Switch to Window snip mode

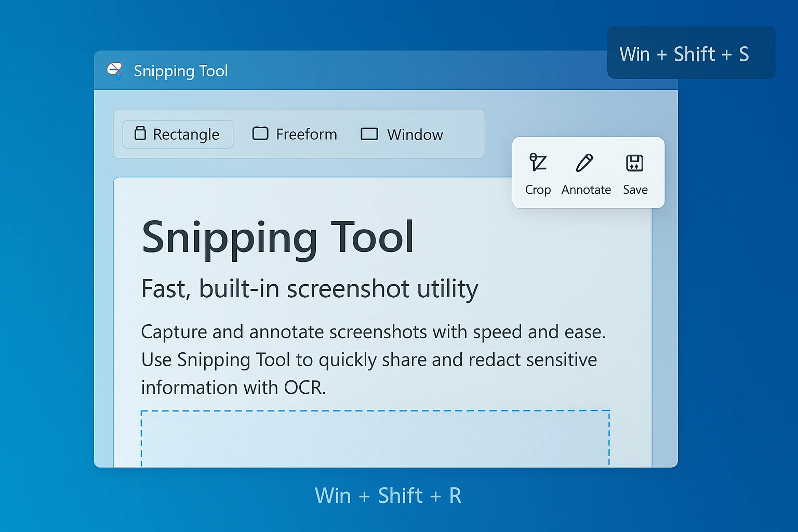[x=402, y=135]
